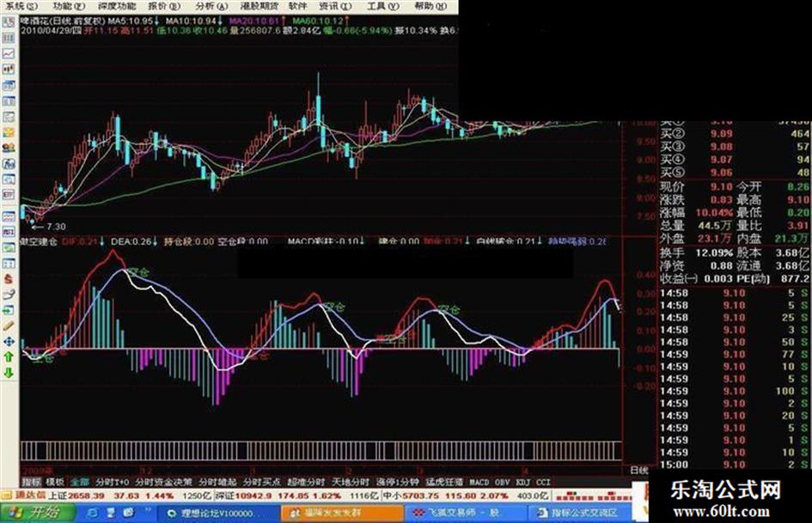The image size is (812, 523).
Task: Click the yellow envelope icon in left sidebar
Action: pyautogui.click(x=9, y=132)
